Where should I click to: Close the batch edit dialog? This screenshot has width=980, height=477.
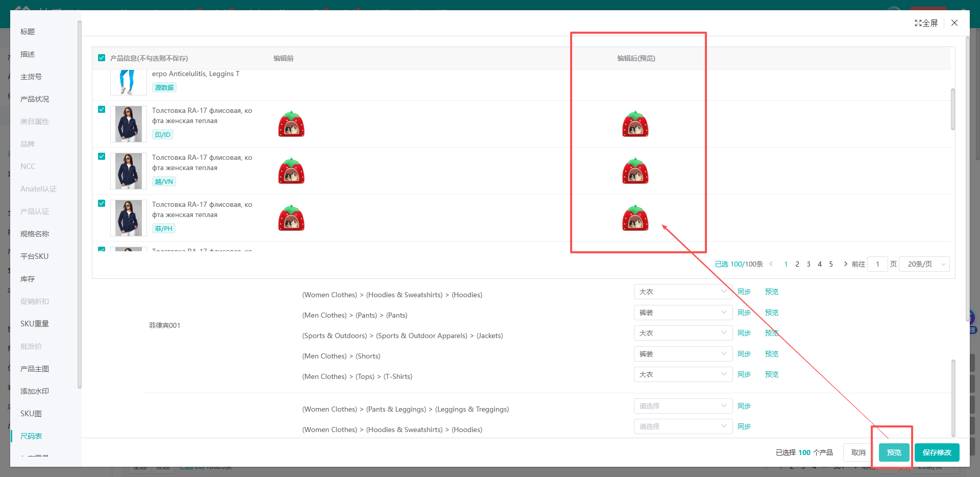[x=954, y=23]
